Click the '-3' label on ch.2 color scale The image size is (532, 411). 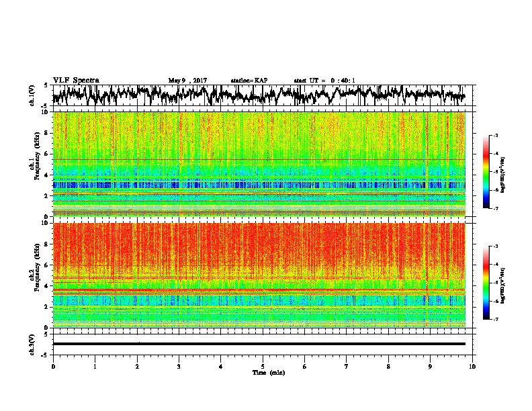[x=496, y=246]
